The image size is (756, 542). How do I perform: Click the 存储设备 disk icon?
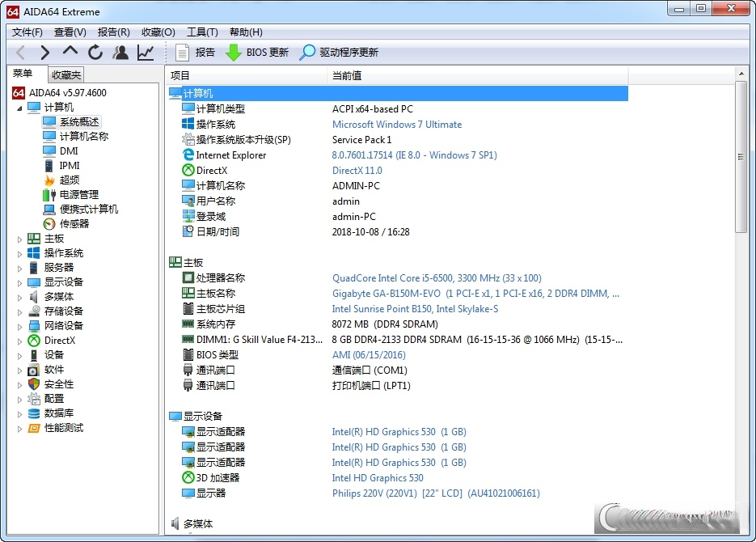(x=34, y=311)
